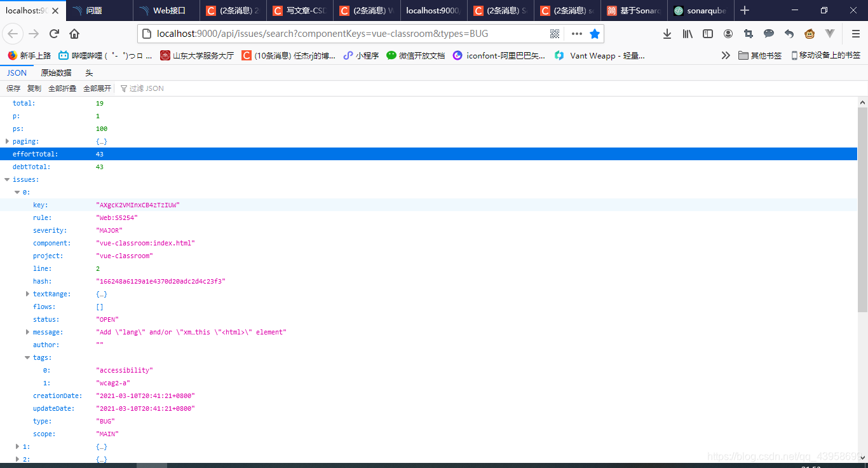
Task: Click the address bar URL field
Action: pos(350,34)
